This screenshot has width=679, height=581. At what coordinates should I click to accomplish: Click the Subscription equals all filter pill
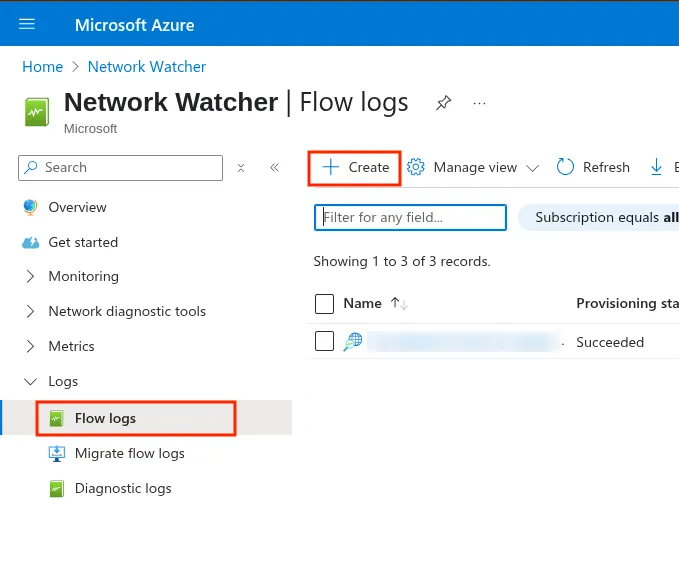600,217
